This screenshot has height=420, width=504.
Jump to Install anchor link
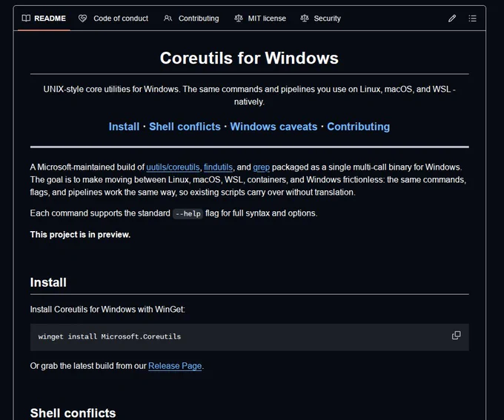click(124, 127)
